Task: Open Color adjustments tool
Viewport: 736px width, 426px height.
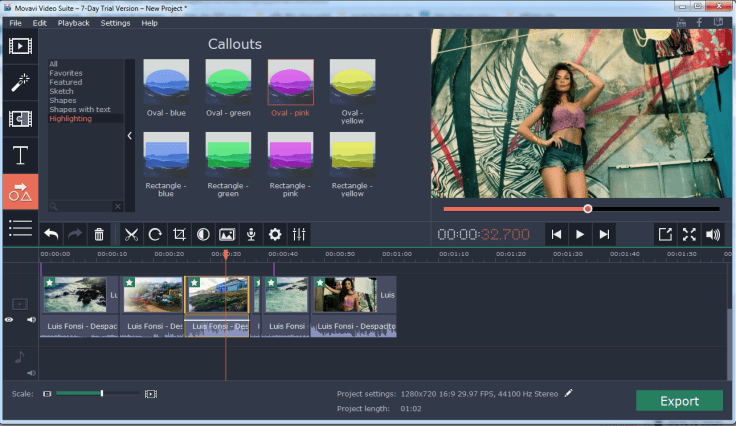Action: [x=203, y=234]
